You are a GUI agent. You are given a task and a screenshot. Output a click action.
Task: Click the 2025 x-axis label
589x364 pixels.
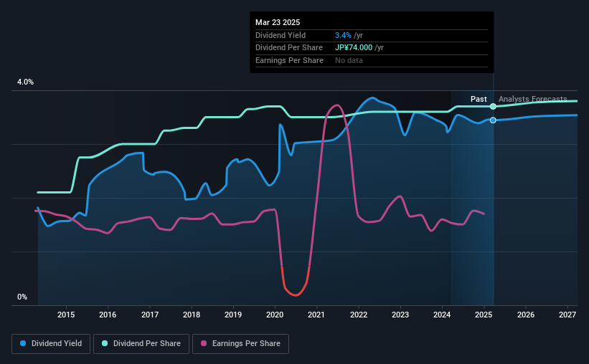click(x=484, y=315)
